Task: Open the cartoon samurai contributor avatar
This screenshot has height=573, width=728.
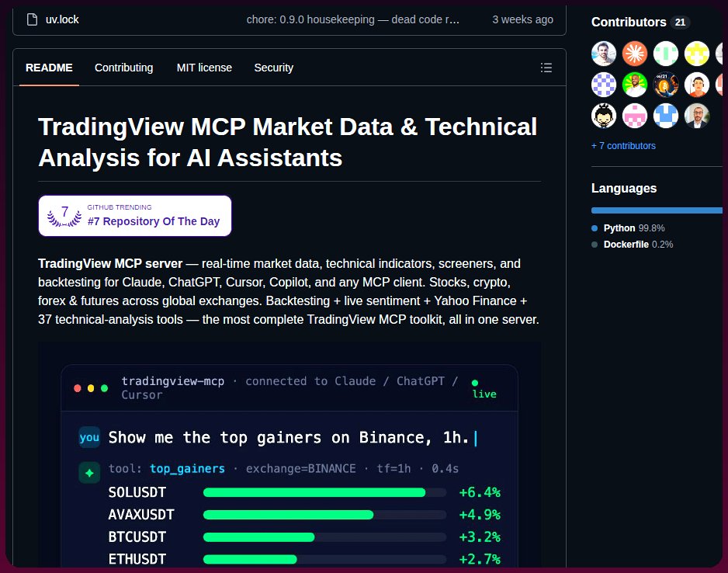Action: click(604, 116)
